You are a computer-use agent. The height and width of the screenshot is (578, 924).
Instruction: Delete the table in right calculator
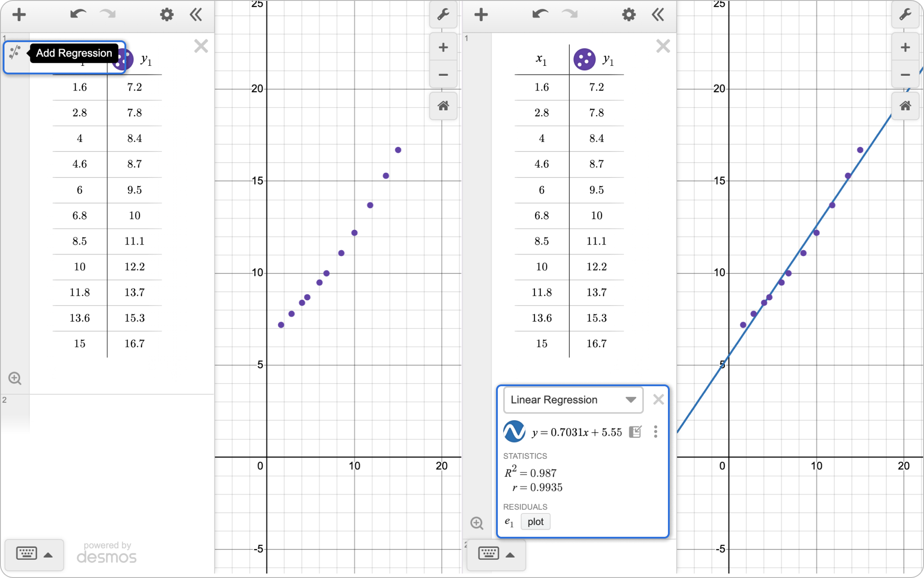[663, 46]
